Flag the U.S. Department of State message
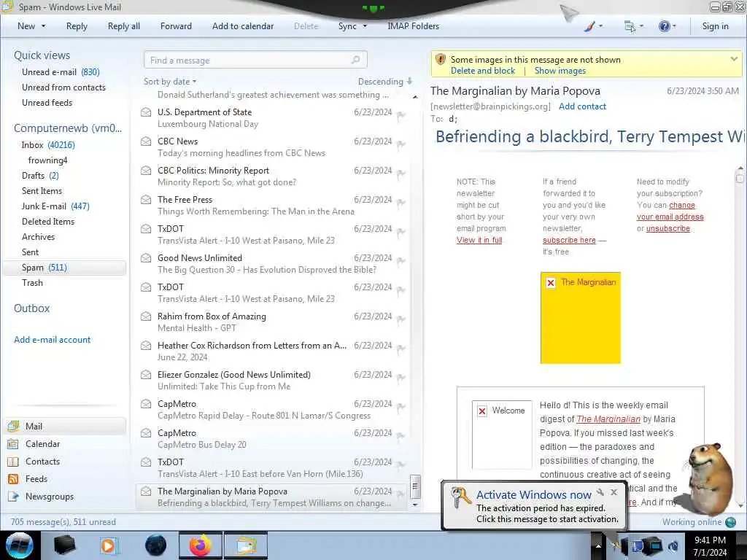Viewport: 747px width, 560px height. click(401, 115)
